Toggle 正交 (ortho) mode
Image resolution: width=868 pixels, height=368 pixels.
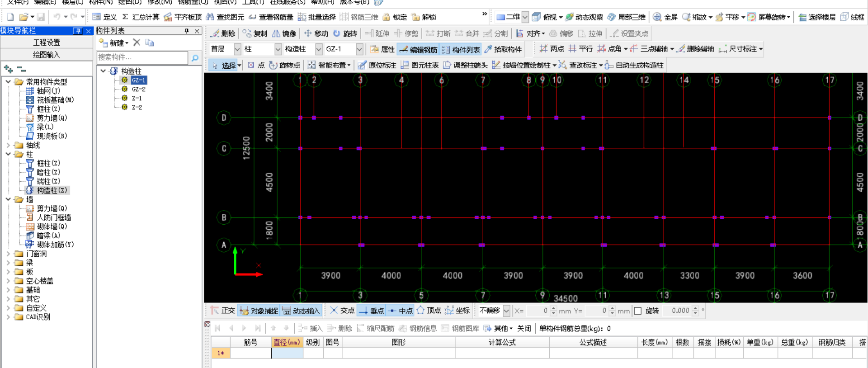(223, 311)
